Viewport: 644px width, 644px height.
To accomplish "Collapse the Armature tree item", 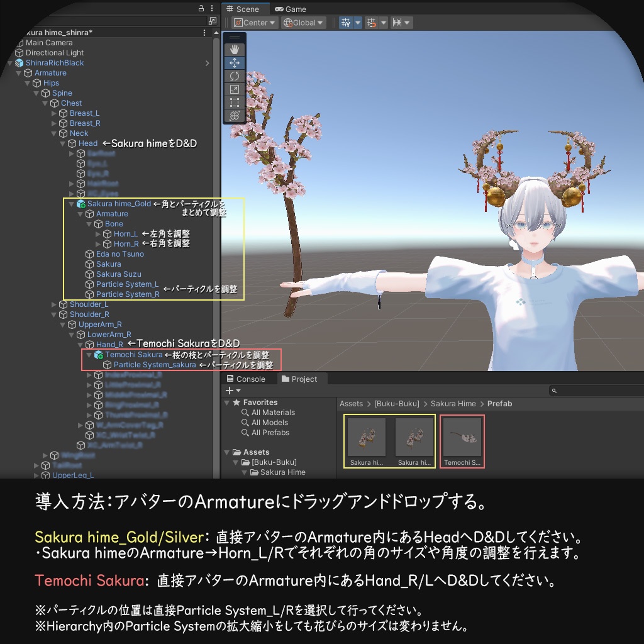I will [19, 72].
